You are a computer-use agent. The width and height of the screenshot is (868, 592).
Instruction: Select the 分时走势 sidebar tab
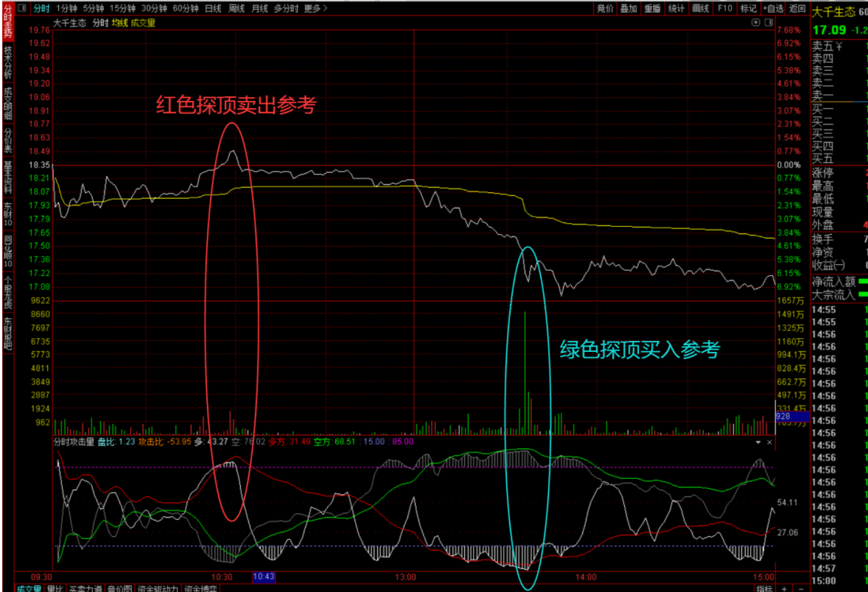(8, 21)
